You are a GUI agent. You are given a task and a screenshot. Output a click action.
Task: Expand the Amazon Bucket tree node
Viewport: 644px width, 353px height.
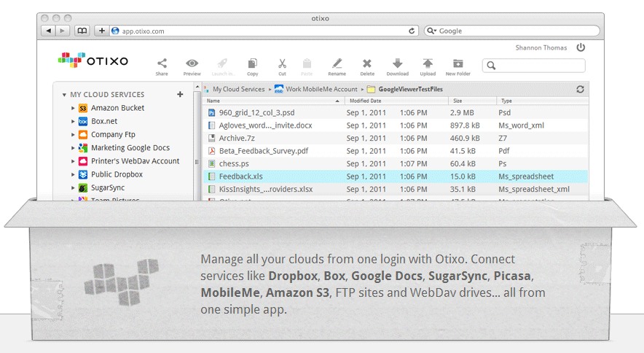tap(73, 108)
